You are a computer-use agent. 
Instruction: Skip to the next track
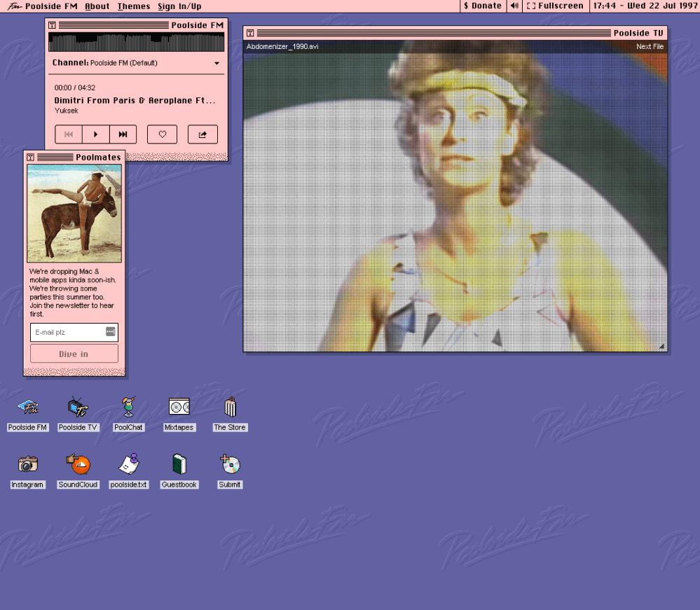(x=123, y=134)
